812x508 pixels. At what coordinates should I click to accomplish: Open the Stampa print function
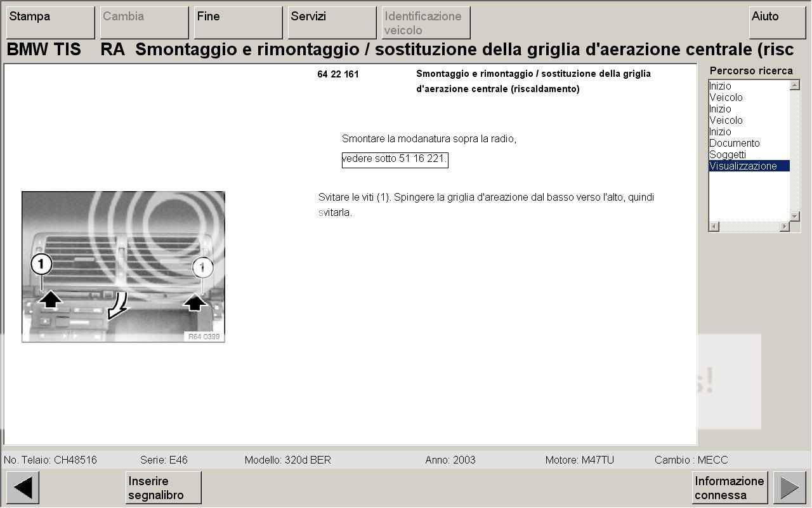pyautogui.click(x=50, y=23)
